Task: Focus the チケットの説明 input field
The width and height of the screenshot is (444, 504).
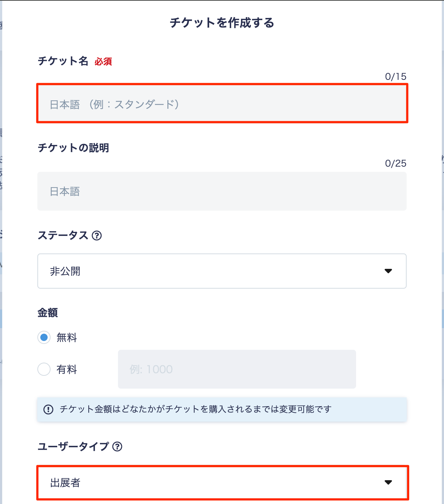Action: coord(222,191)
